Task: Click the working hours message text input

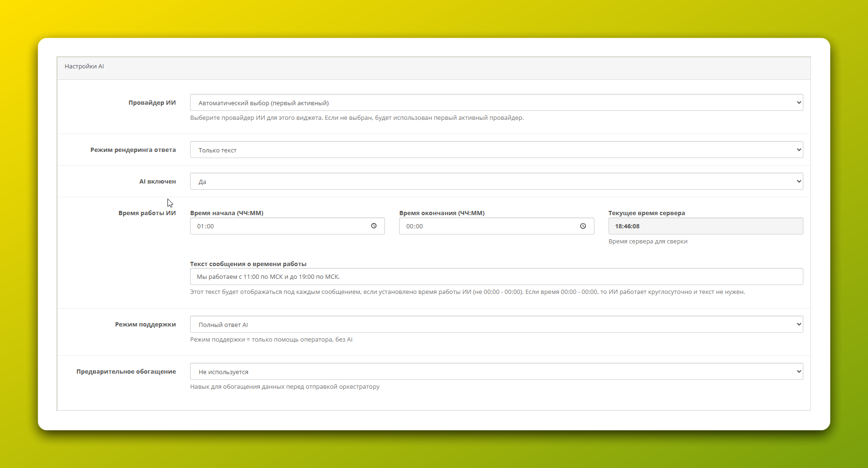Action: [496, 277]
